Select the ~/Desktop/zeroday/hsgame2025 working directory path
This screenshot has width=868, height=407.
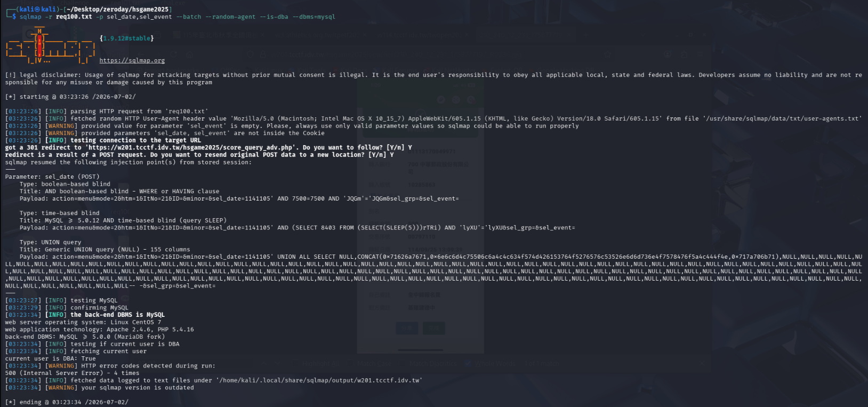pyautogui.click(x=118, y=10)
